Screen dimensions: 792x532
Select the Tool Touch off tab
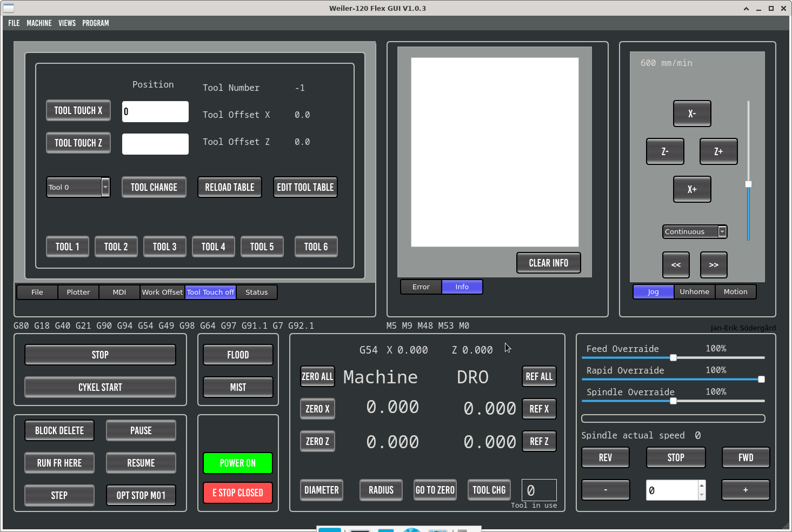pyautogui.click(x=211, y=292)
